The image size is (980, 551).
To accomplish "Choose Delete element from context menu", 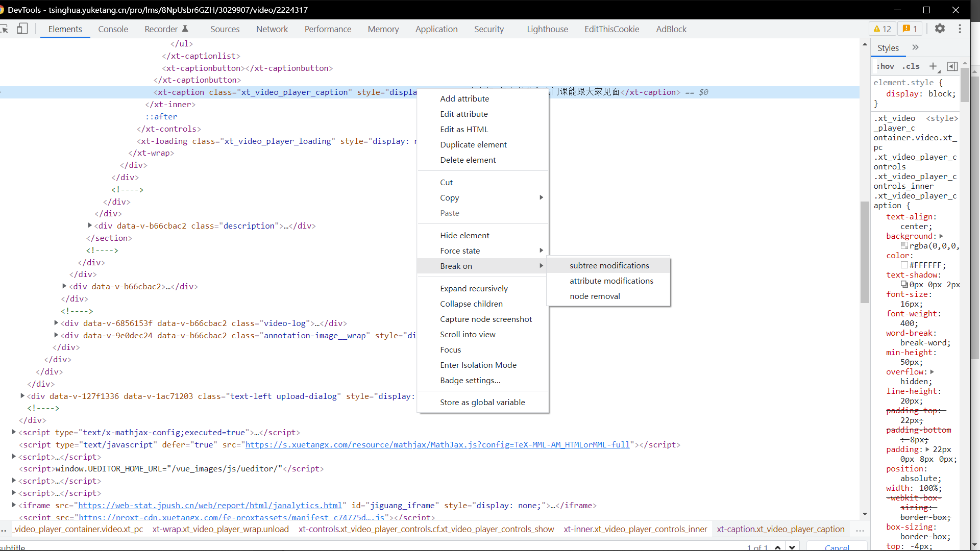I will [468, 160].
